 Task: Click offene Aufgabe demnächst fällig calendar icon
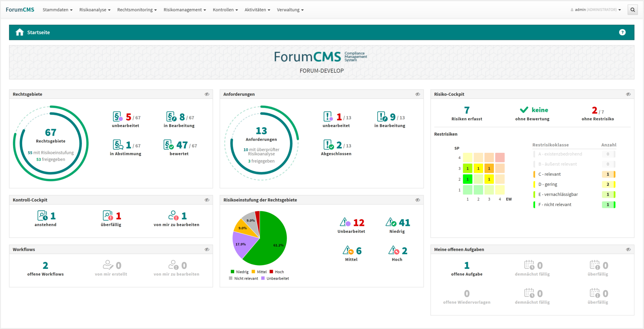pyautogui.click(x=529, y=265)
